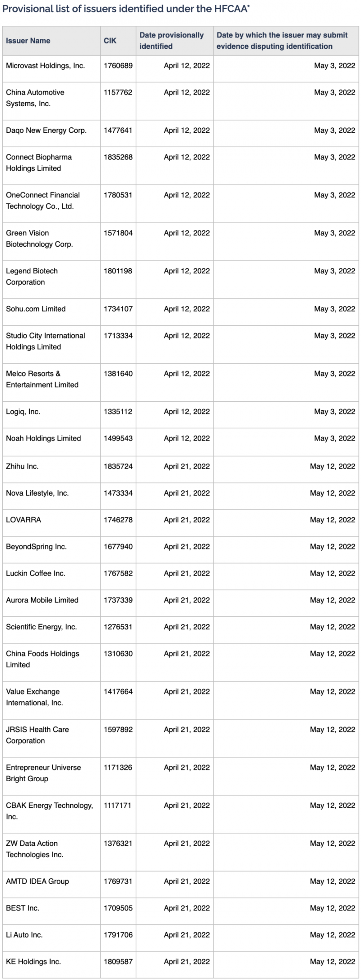Select the LOVARRA issuer entry
The width and height of the screenshot is (361, 980).
tap(23, 520)
